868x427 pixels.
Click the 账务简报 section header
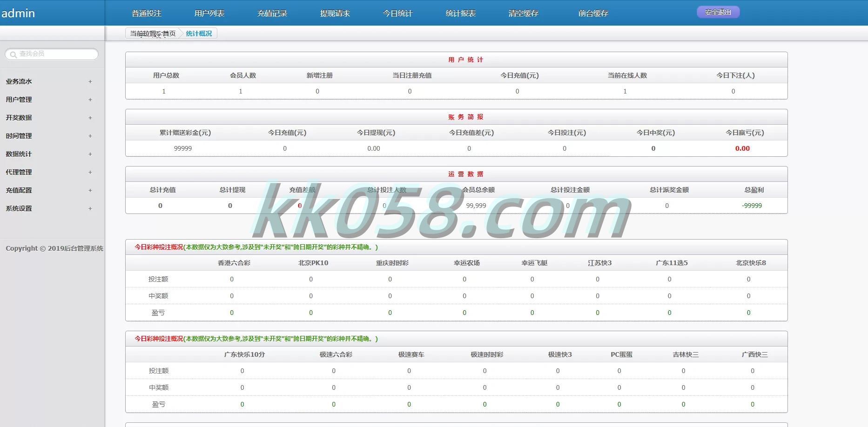466,117
